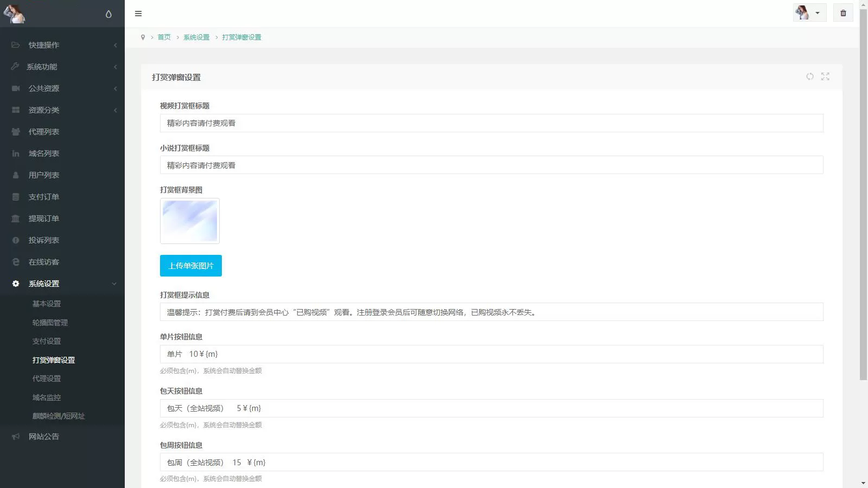
Task: Click the 在线访客 visitor icon
Action: pos(15,261)
